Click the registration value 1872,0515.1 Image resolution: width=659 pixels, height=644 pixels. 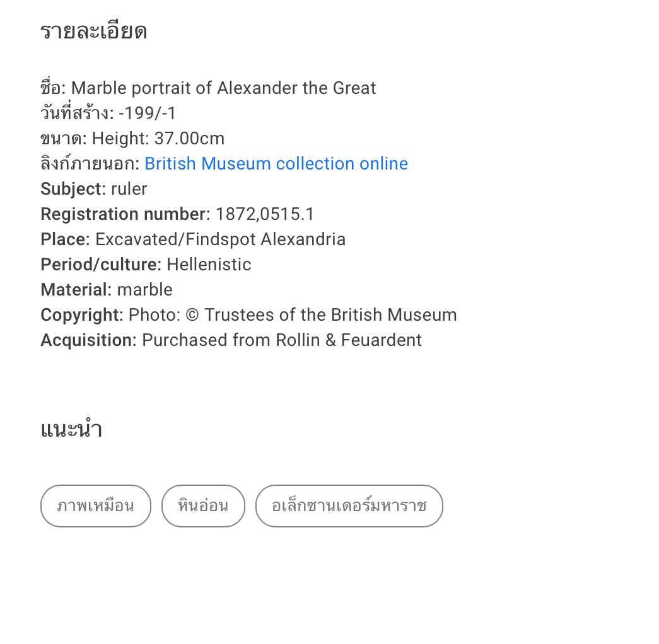(x=265, y=214)
